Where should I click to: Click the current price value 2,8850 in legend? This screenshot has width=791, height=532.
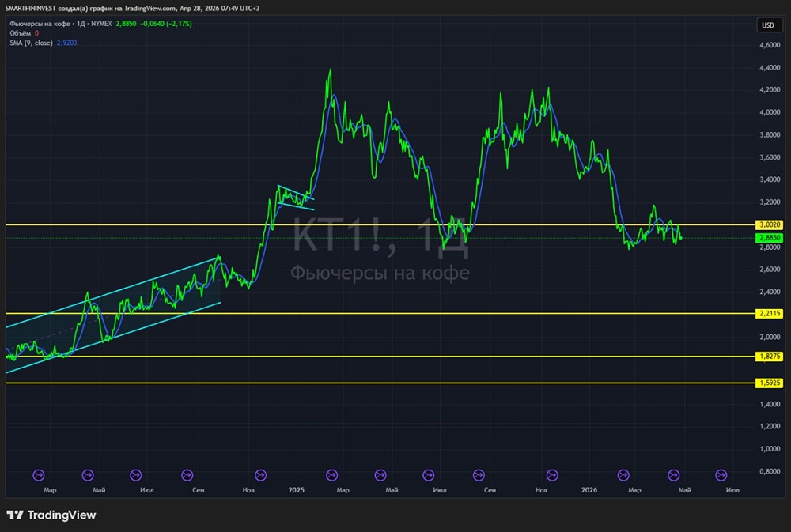pyautogui.click(x=126, y=24)
